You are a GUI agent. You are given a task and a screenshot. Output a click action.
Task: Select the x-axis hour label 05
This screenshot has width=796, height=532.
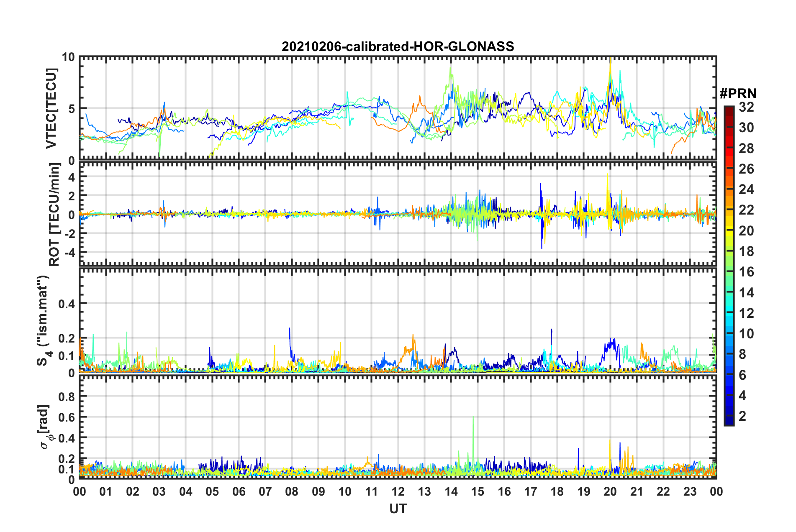[212, 491]
